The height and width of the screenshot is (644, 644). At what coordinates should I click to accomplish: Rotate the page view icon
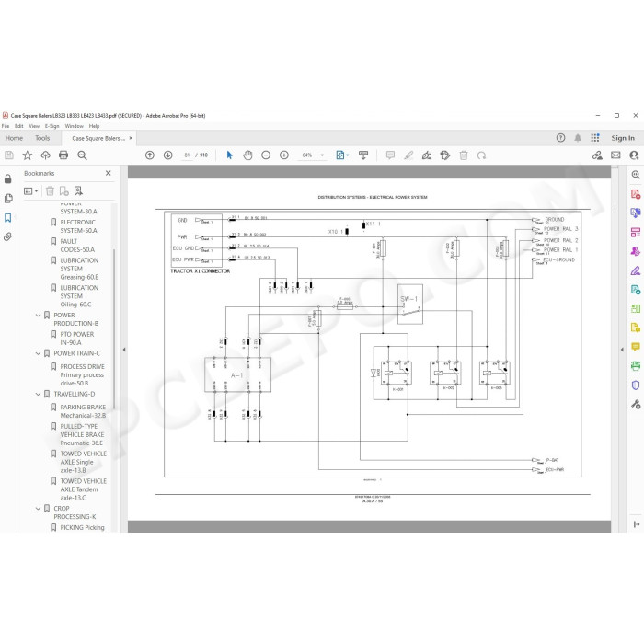point(481,155)
